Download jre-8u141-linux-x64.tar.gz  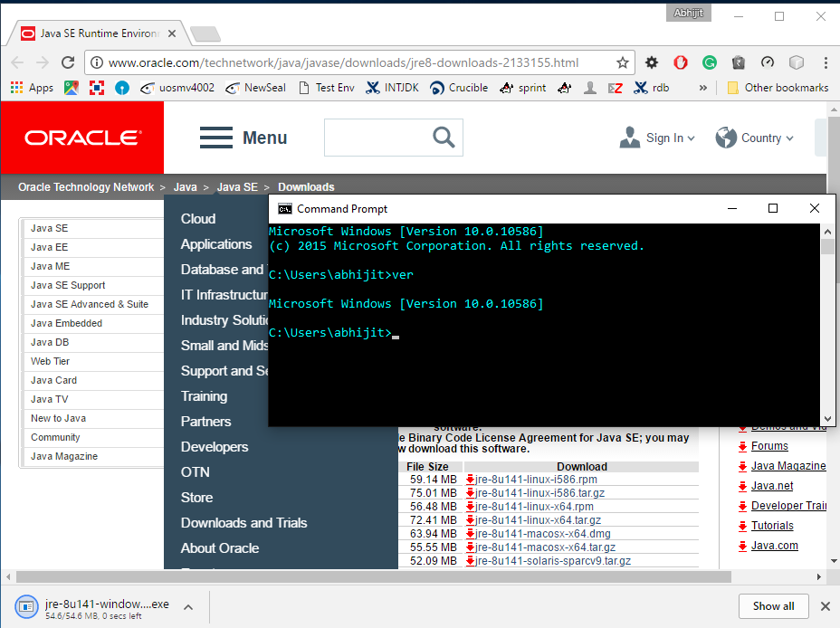click(x=538, y=520)
